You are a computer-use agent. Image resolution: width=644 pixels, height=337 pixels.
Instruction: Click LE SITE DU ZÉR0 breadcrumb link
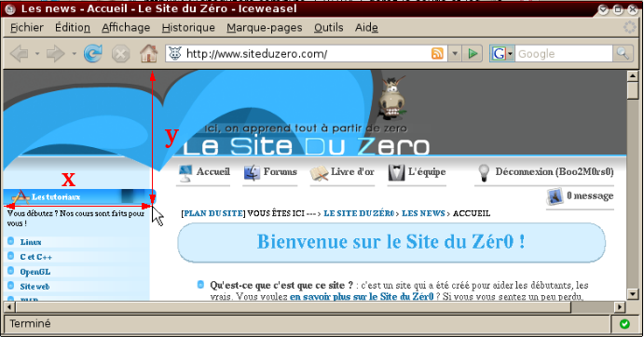pos(359,213)
